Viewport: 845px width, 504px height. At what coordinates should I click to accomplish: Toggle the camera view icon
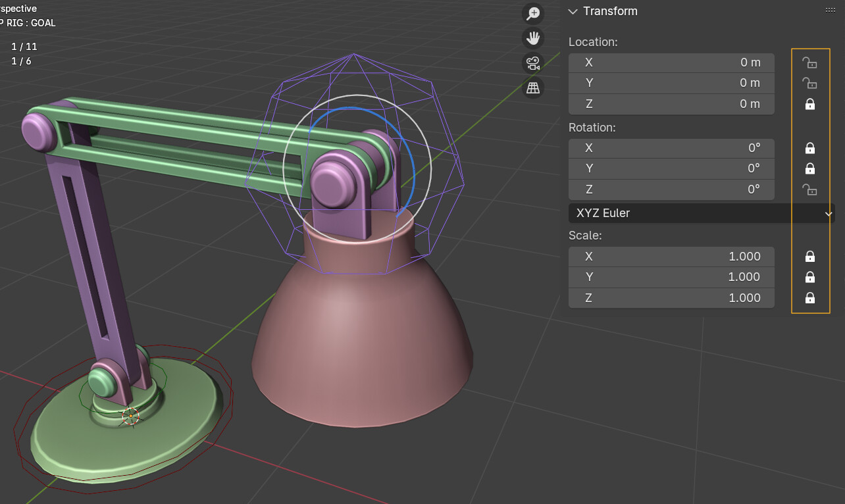tap(533, 63)
